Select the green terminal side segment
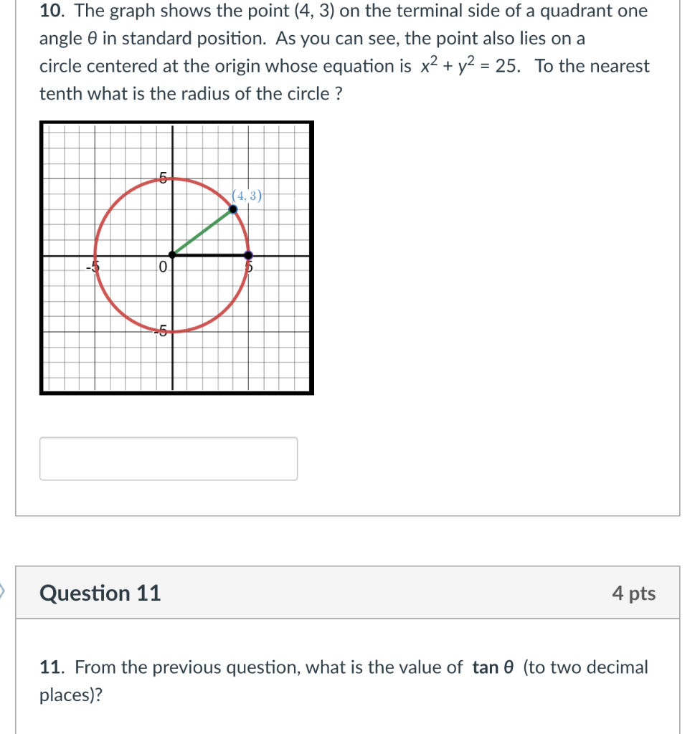This screenshot has height=734, width=700. pos(204,231)
